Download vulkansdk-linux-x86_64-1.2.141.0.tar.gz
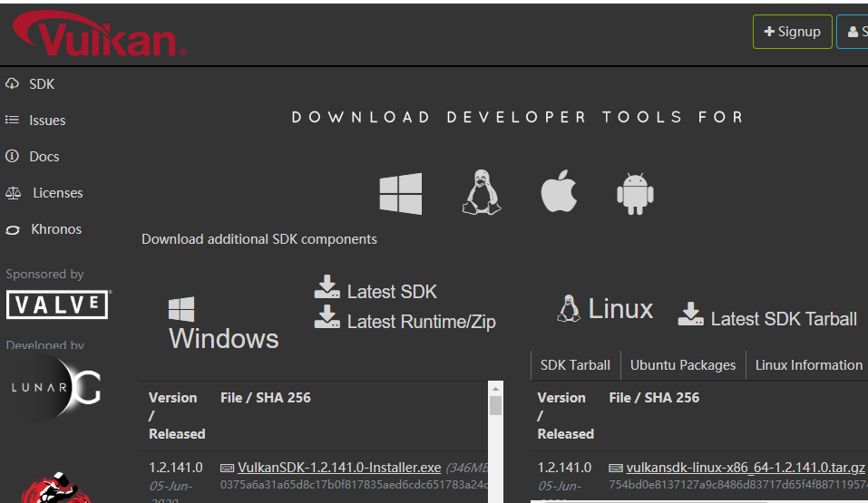 point(746,468)
